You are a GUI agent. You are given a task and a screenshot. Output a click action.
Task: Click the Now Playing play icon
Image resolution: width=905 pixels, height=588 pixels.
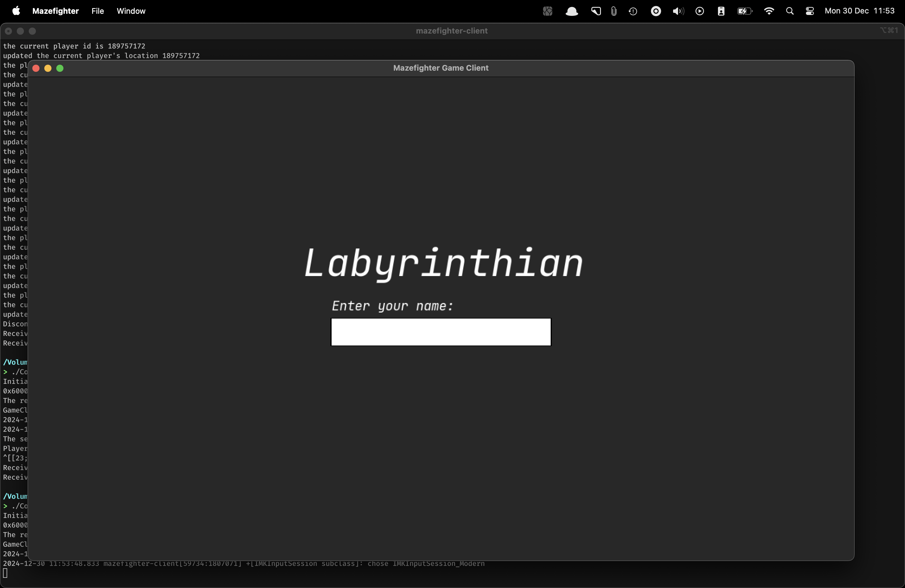(700, 11)
